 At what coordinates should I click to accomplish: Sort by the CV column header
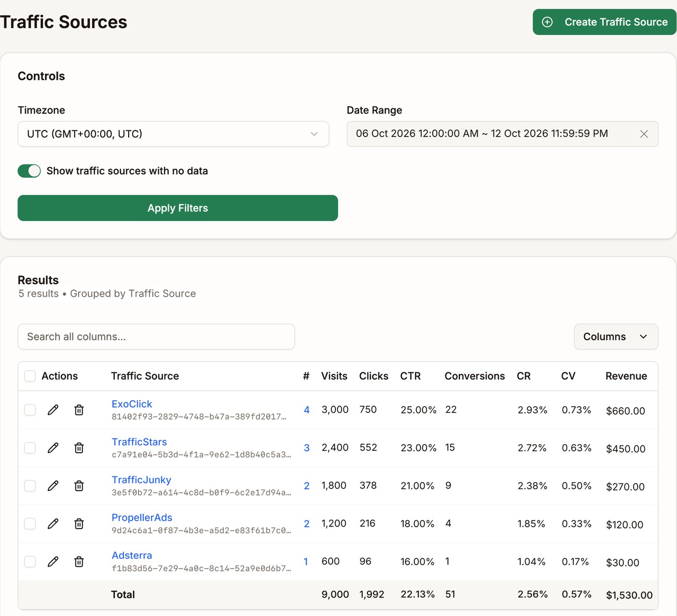pos(568,376)
